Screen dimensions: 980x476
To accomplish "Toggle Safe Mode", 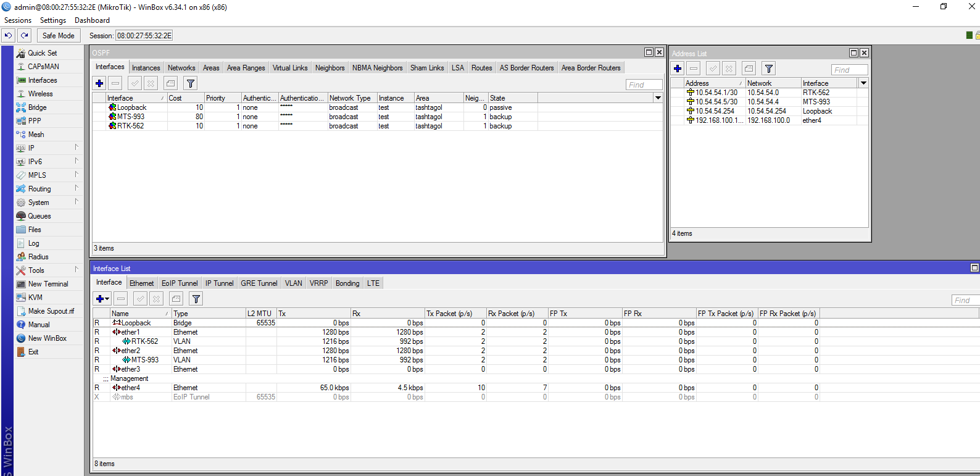I will (59, 35).
